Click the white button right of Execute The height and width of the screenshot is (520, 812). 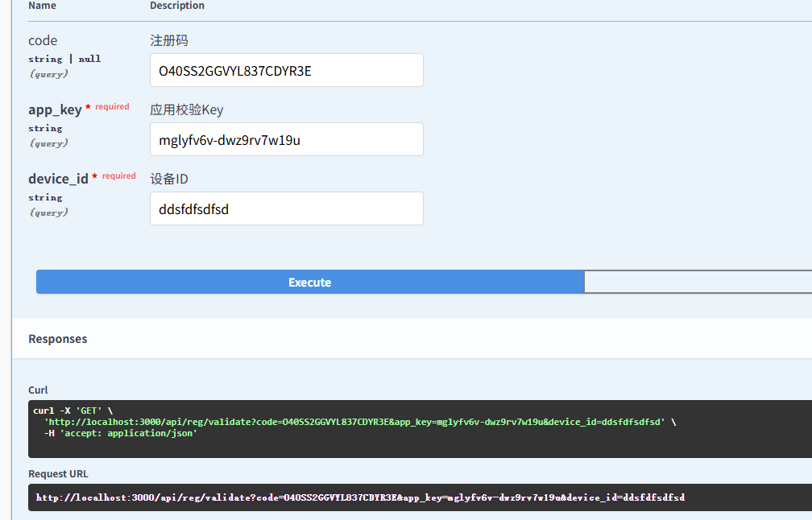tap(698, 283)
